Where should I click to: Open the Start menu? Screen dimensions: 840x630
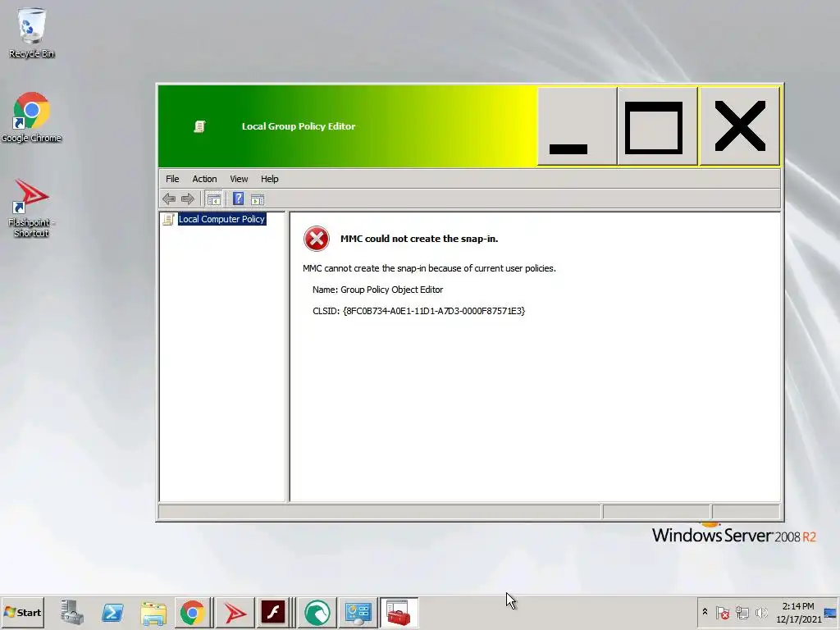(x=22, y=612)
